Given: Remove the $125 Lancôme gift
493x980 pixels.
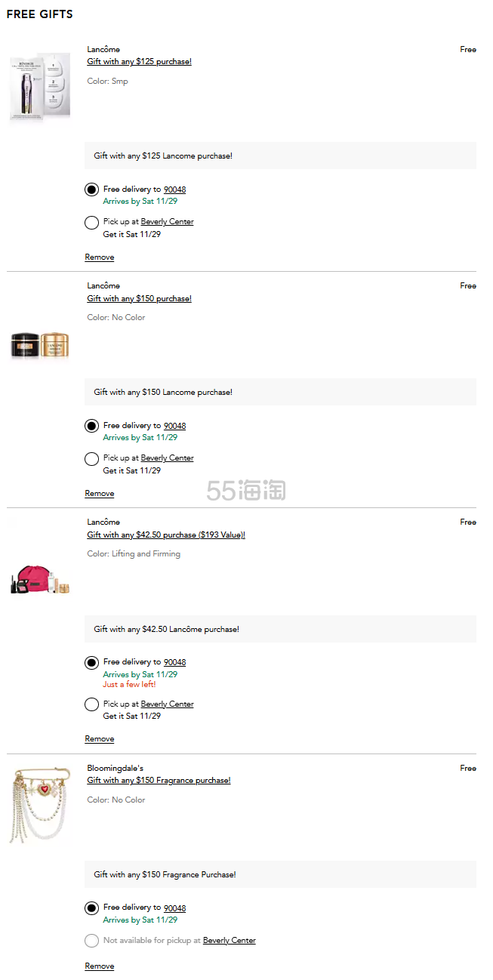Looking at the screenshot, I should tap(100, 257).
